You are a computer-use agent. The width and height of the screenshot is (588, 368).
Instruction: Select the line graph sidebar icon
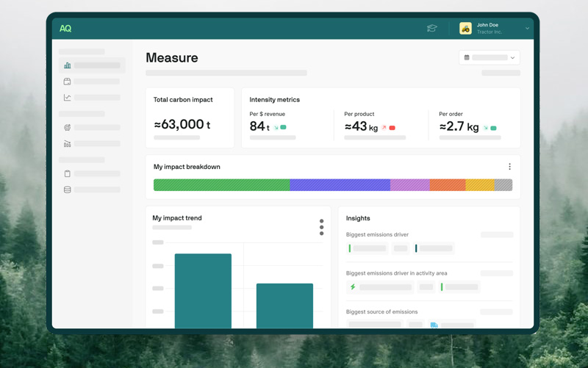click(68, 98)
